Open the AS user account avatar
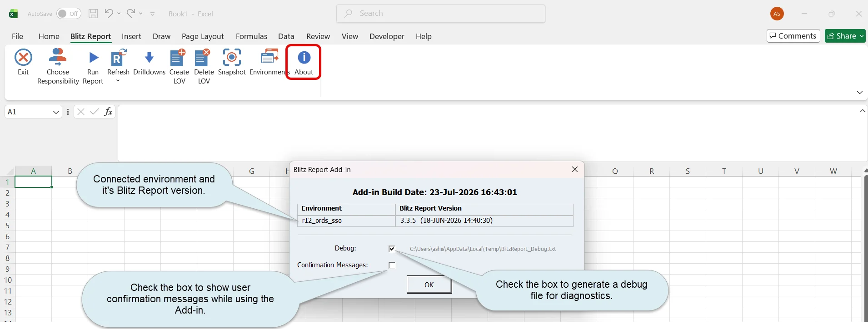The width and height of the screenshot is (868, 329). 777,14
